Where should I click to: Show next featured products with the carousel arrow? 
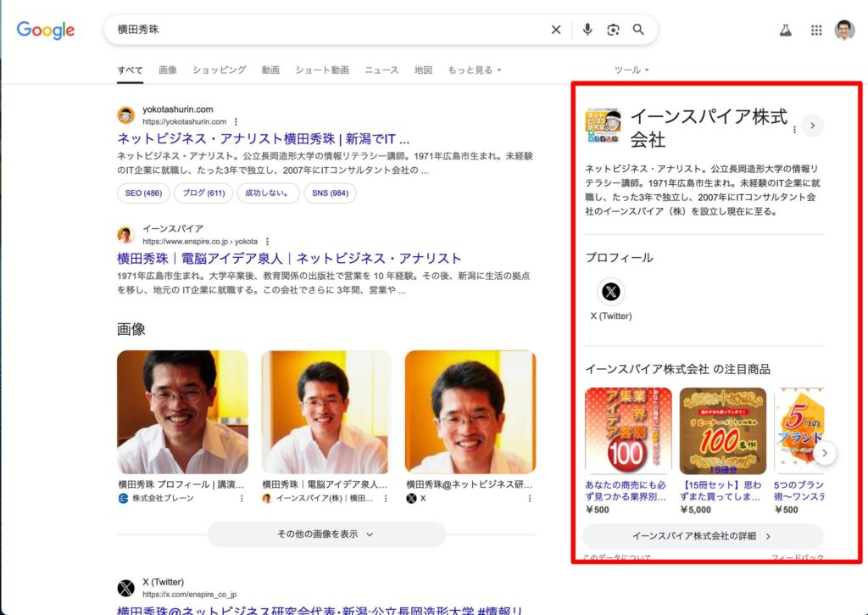tap(824, 453)
